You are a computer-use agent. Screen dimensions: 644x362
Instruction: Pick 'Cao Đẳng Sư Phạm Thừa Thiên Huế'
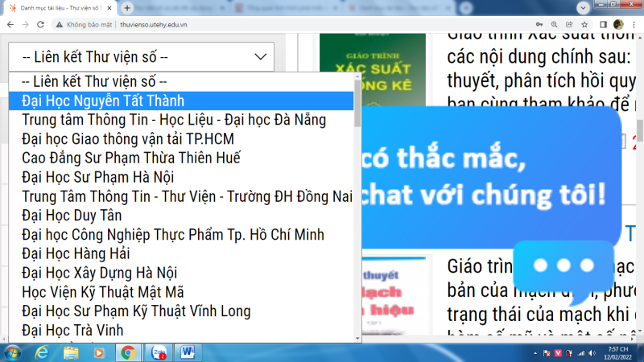181,158
